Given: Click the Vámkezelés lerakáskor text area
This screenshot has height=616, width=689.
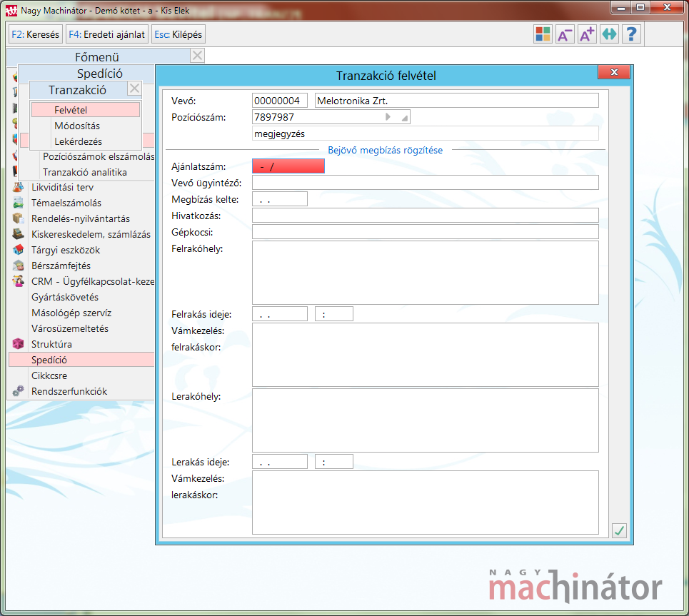Looking at the screenshot, I should point(426,503).
